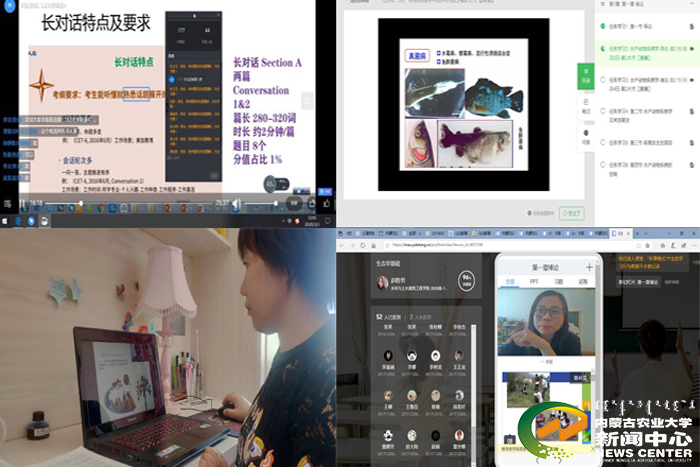Open the Edge browser from the Windows taskbar

click(x=18, y=221)
